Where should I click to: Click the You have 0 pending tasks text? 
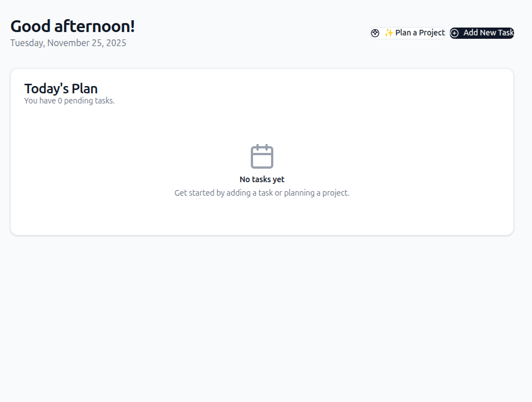69,101
